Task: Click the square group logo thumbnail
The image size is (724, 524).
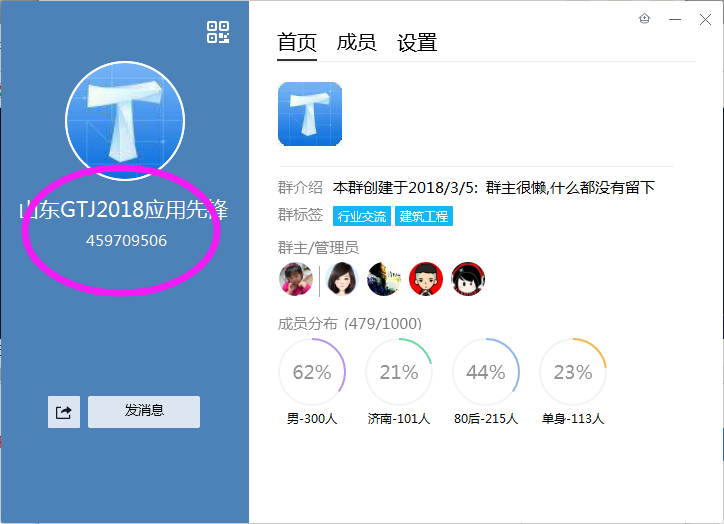Action: coord(310,114)
